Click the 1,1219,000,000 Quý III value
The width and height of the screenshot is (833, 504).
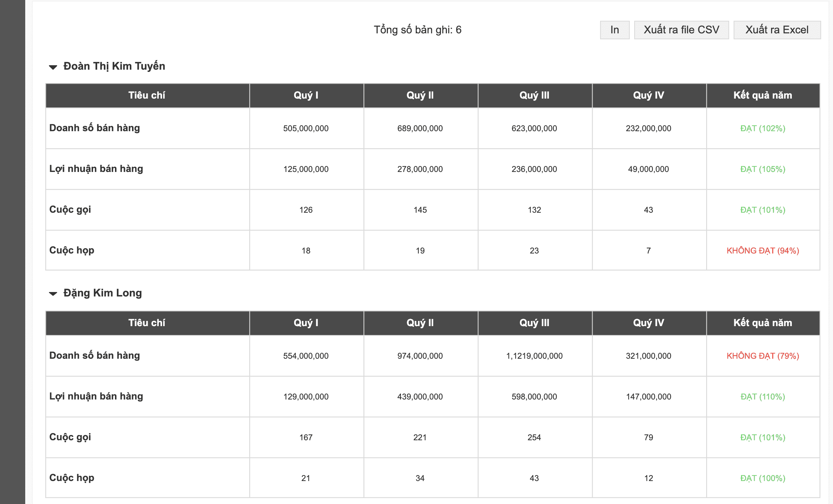(534, 356)
